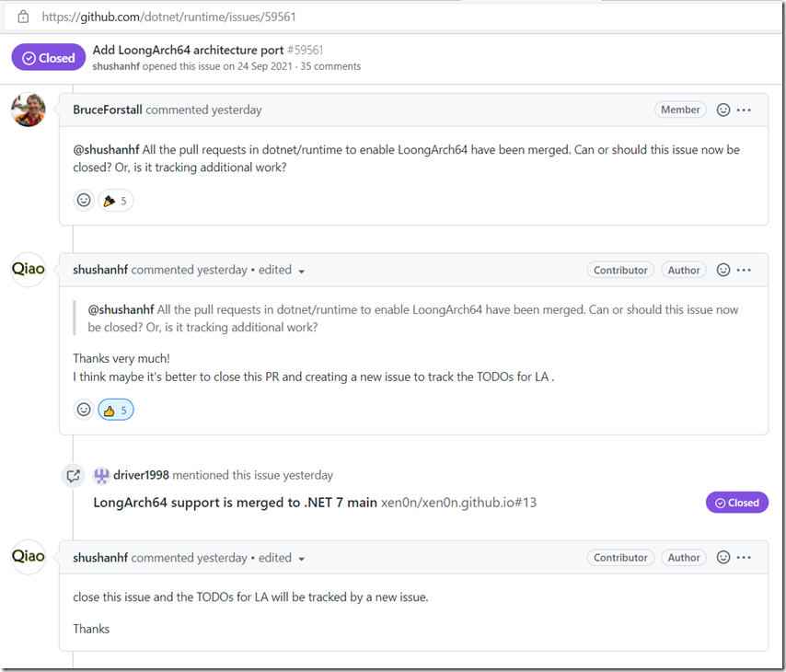Image resolution: width=786 pixels, height=672 pixels.
Task: Open the driver1998 profile link
Action: click(141, 476)
